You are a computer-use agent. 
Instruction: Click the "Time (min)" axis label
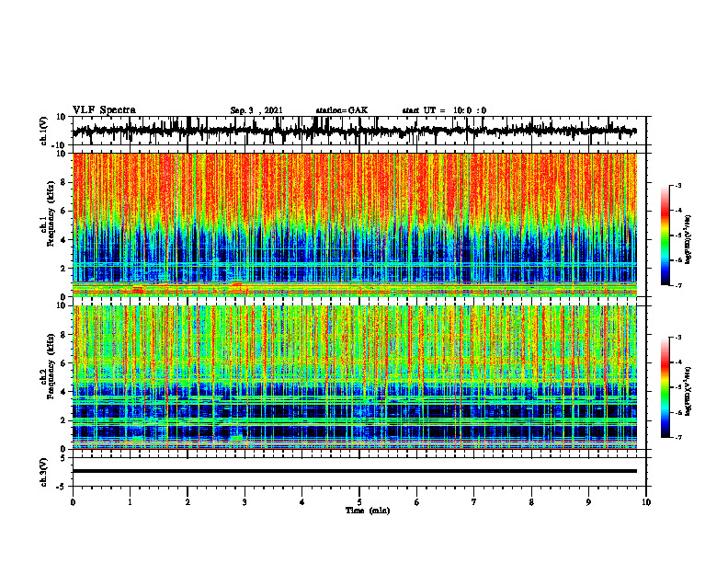368,511
